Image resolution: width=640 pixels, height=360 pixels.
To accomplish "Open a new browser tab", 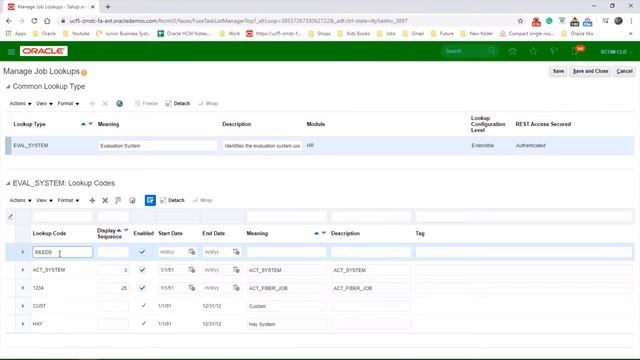I will 108,7.
